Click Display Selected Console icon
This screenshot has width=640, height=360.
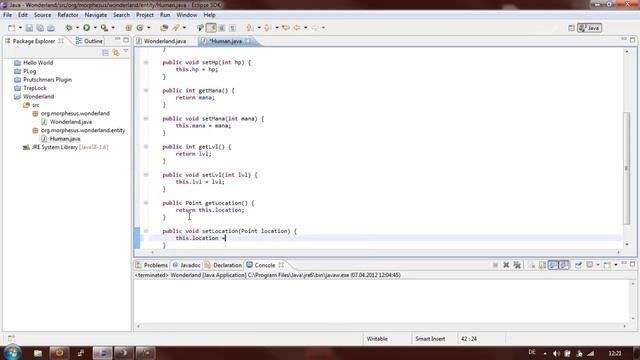pyautogui.click(x=590, y=265)
